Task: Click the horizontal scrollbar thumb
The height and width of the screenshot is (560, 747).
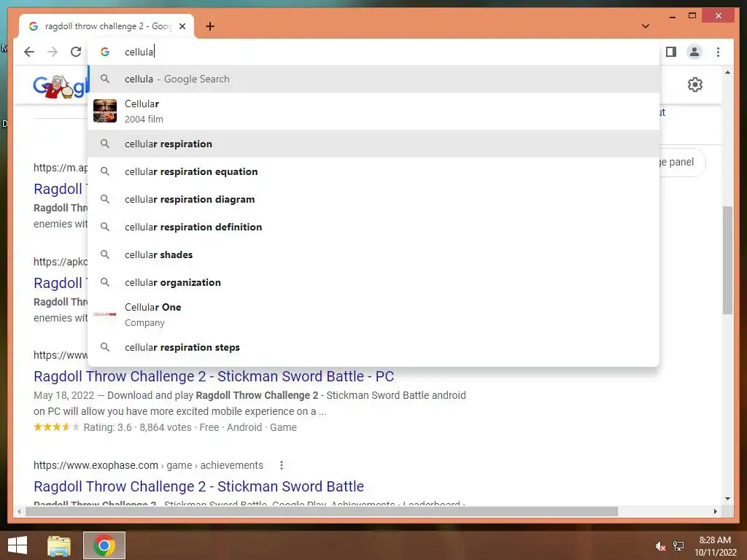Action: point(322,511)
